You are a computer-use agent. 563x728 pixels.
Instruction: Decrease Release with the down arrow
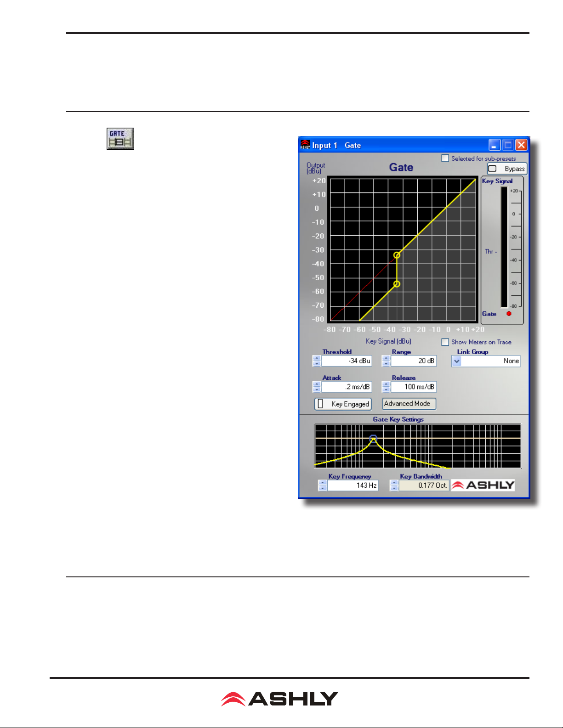[x=386, y=389]
